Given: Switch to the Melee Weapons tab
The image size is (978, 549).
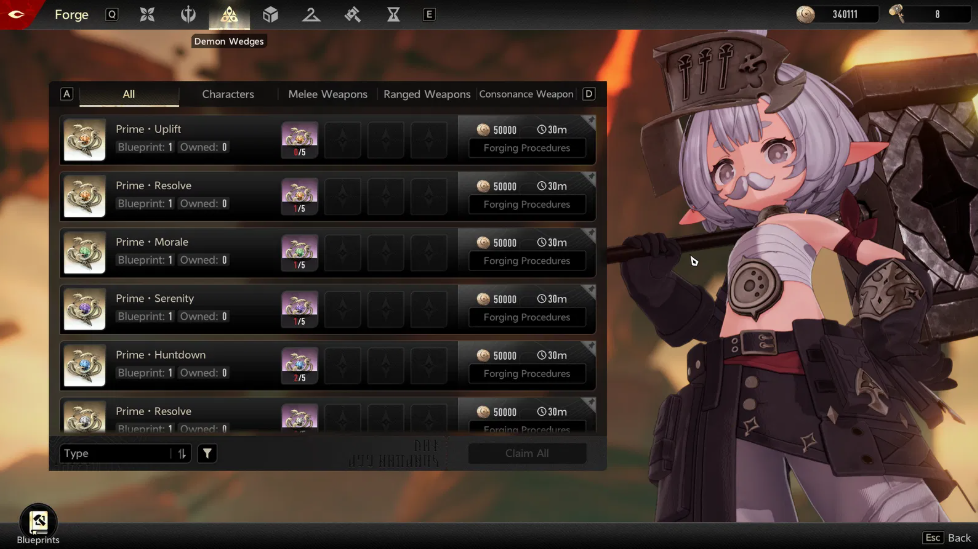Looking at the screenshot, I should pyautogui.click(x=327, y=94).
